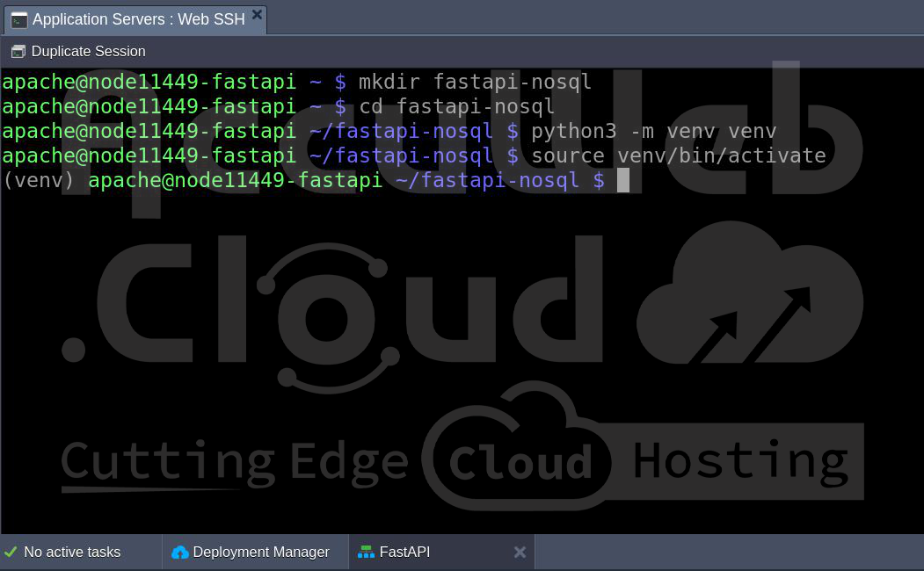The height and width of the screenshot is (571, 924).
Task: Click the 'mkdir fastapi-nosql' command text
Action: pos(475,83)
